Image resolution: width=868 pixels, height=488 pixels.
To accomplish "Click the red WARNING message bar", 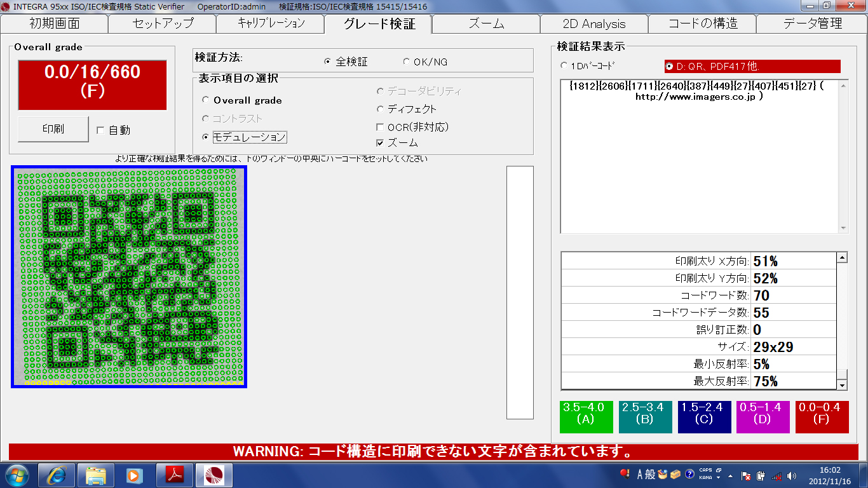I will pos(433,452).
